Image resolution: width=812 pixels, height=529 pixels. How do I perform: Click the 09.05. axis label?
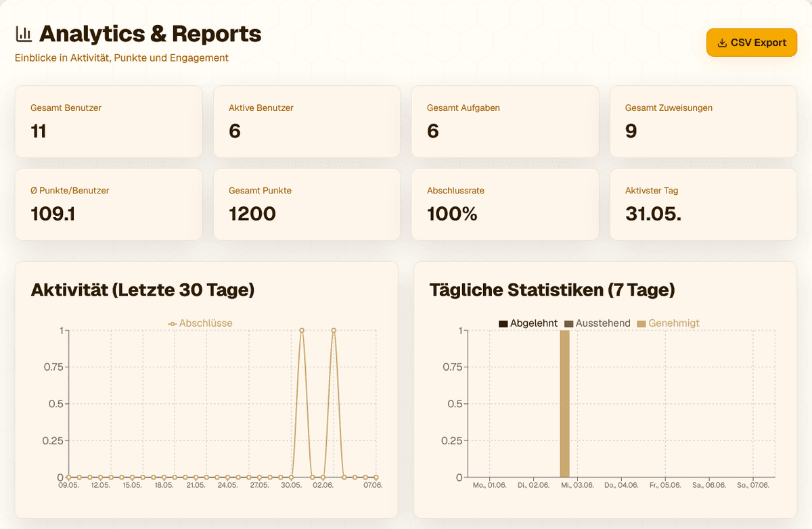(69, 486)
